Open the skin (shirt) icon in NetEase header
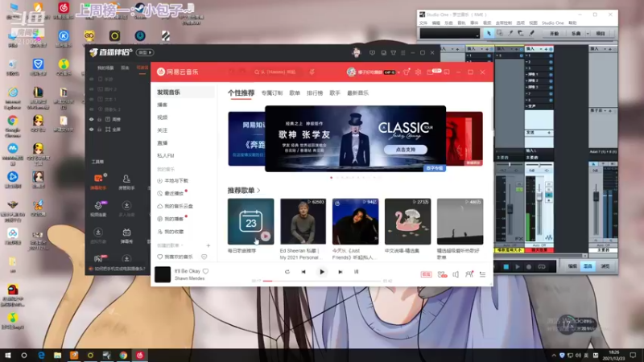This screenshot has width=644, height=362. pos(407,72)
